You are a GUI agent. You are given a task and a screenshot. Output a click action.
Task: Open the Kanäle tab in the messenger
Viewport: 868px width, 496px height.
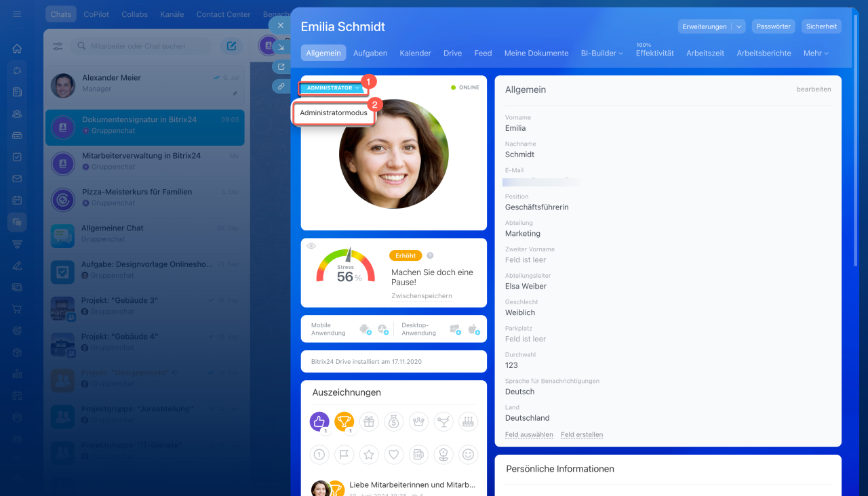tap(172, 14)
